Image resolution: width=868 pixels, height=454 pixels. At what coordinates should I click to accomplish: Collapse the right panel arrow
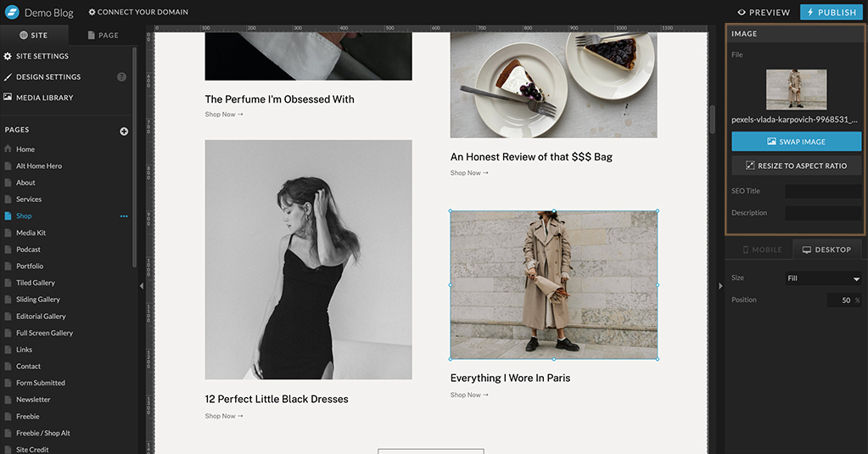(720, 286)
